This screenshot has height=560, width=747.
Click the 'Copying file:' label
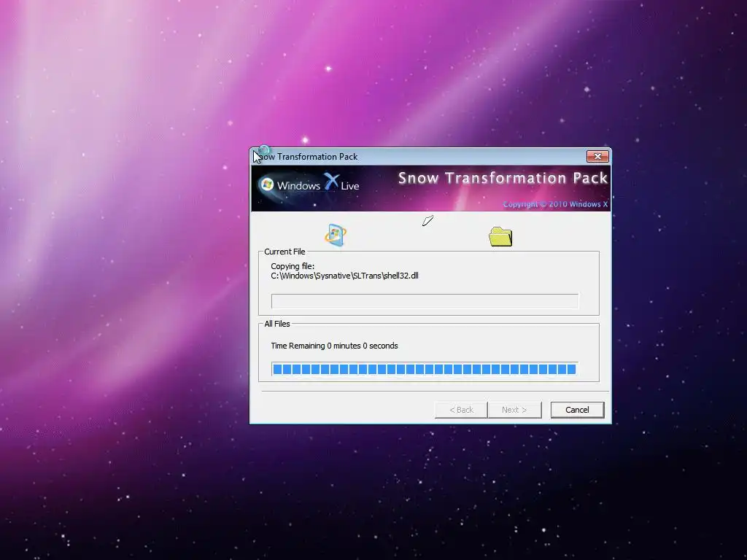(x=293, y=266)
